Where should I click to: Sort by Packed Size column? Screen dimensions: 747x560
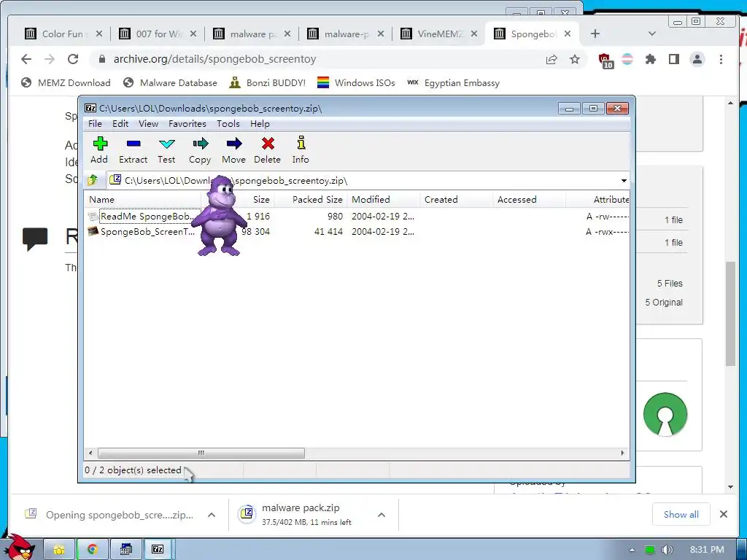[x=311, y=200]
